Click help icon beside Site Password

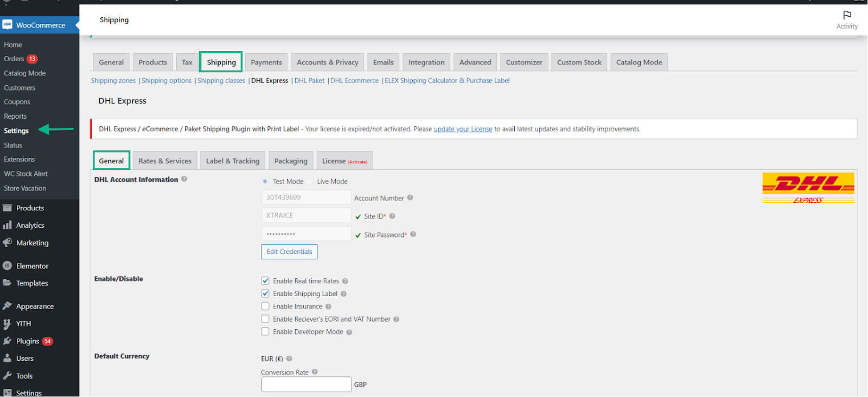click(x=413, y=234)
